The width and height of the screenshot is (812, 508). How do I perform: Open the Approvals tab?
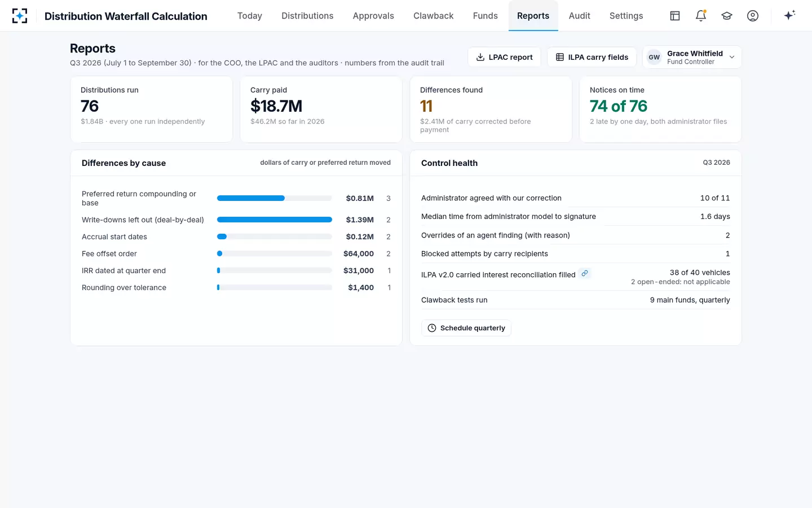[x=373, y=16]
